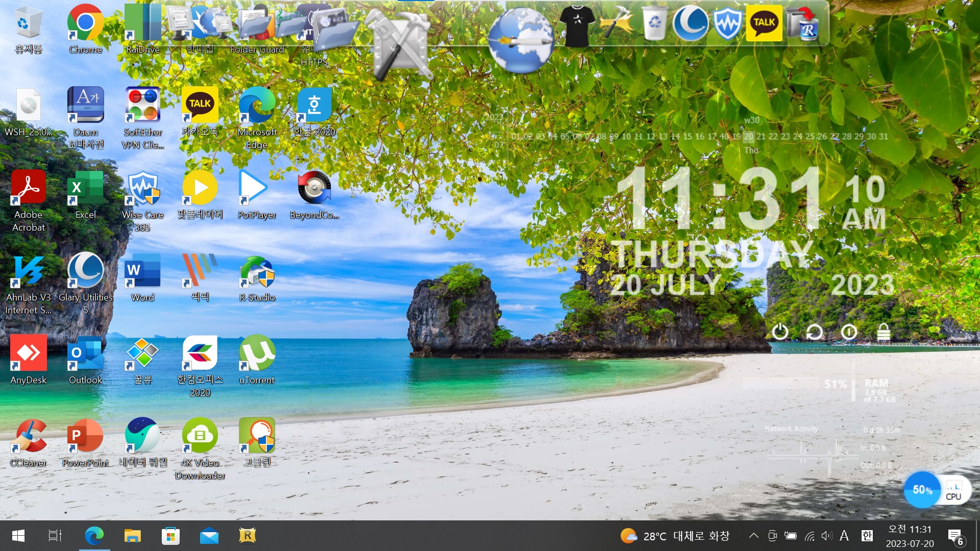Open 고클린 desktop shortcut
The width and height of the screenshot is (980, 551).
pyautogui.click(x=257, y=443)
